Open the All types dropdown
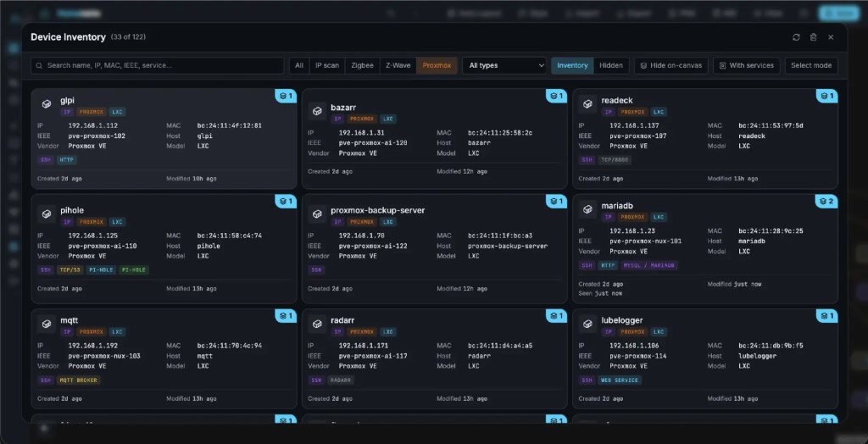Image resolution: width=868 pixels, height=444 pixels. point(505,65)
